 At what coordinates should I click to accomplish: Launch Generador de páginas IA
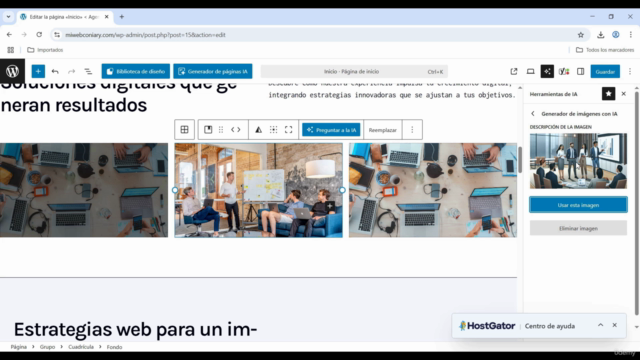tap(213, 71)
